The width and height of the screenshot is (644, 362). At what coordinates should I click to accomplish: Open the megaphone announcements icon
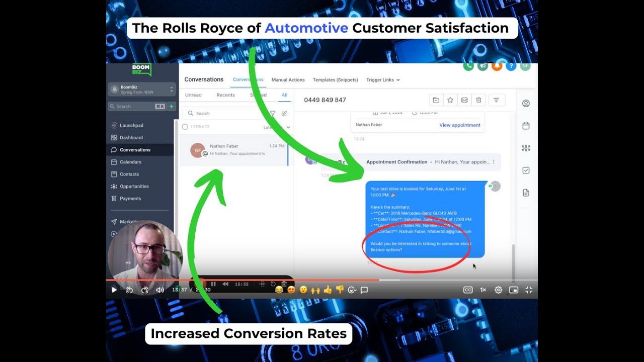click(482, 66)
